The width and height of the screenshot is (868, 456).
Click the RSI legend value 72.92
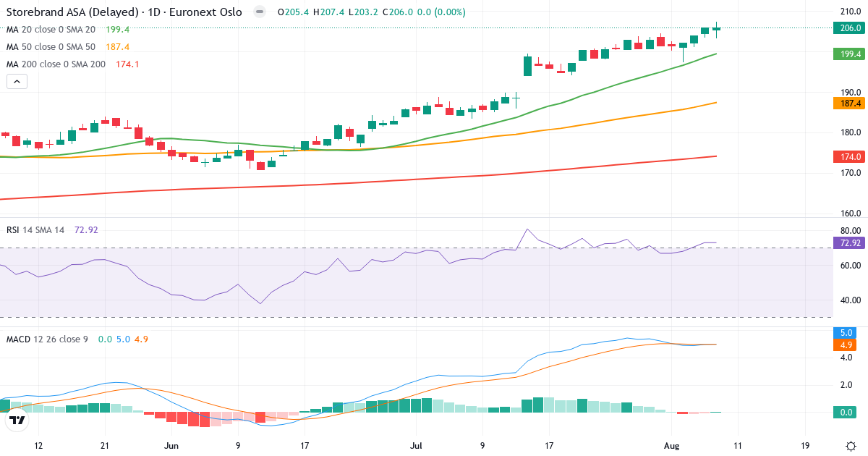coord(86,229)
